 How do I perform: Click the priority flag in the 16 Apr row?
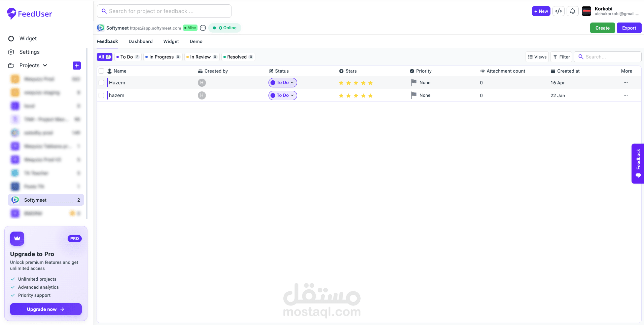[414, 82]
